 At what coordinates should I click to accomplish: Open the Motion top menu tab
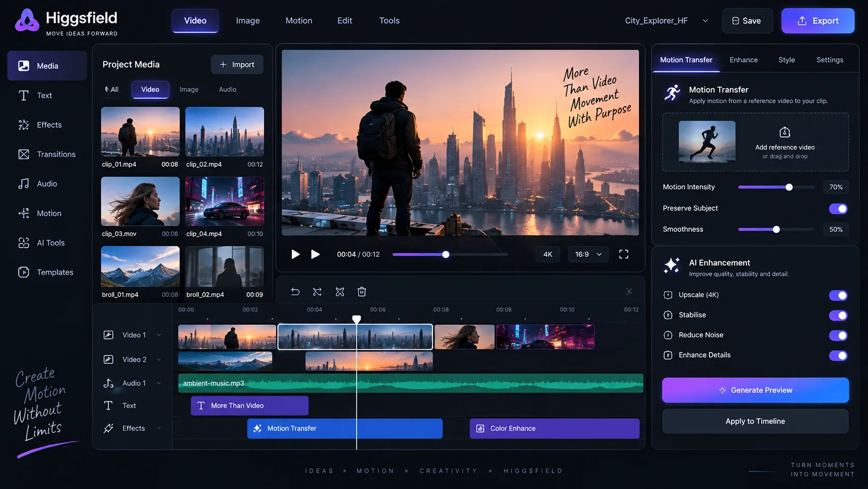299,21
